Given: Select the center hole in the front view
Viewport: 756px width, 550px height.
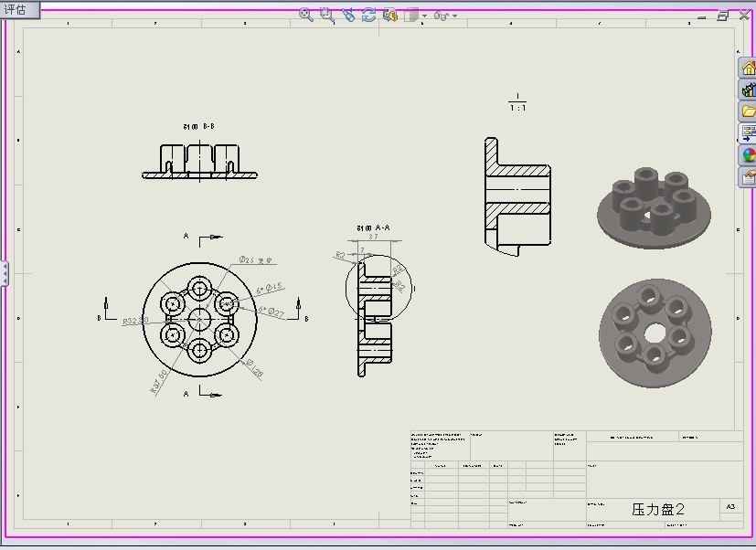Looking at the screenshot, I should click(199, 319).
